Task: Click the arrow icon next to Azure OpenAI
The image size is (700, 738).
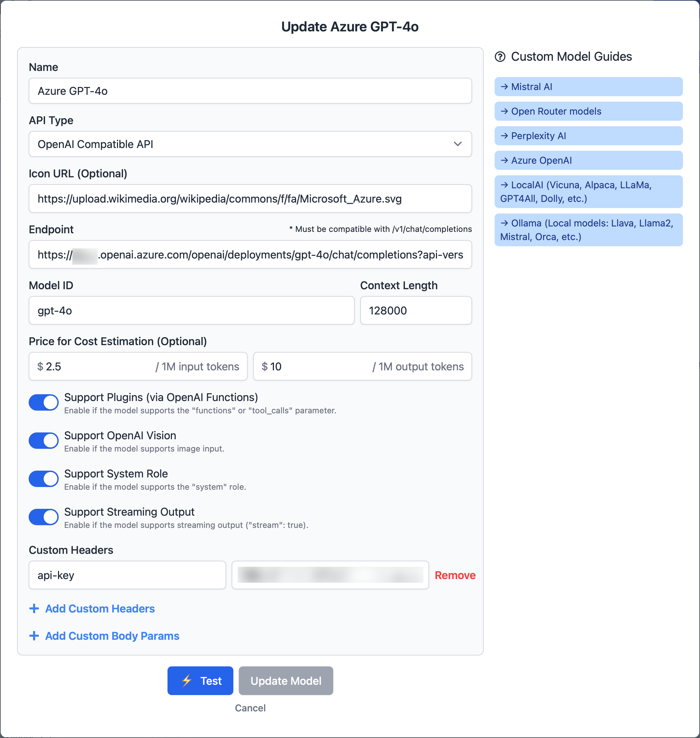Action: pyautogui.click(x=505, y=160)
